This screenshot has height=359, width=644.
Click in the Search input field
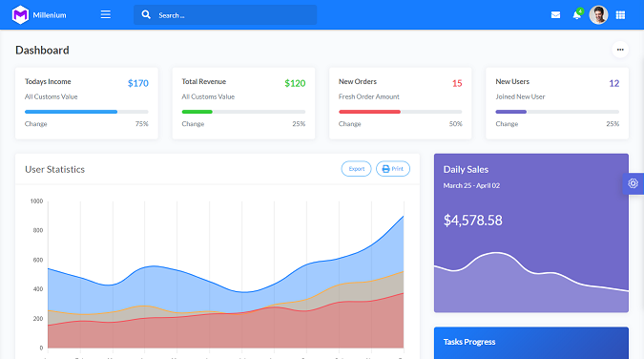pos(225,15)
